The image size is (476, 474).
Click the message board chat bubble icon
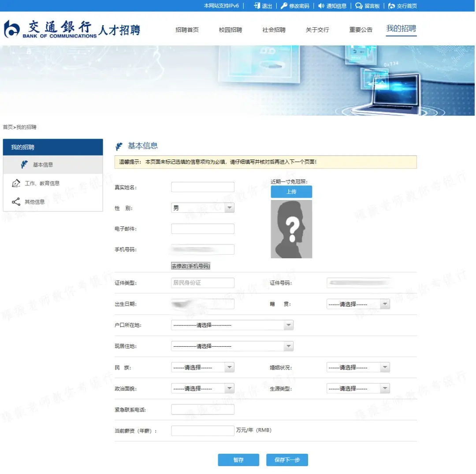(x=359, y=5)
